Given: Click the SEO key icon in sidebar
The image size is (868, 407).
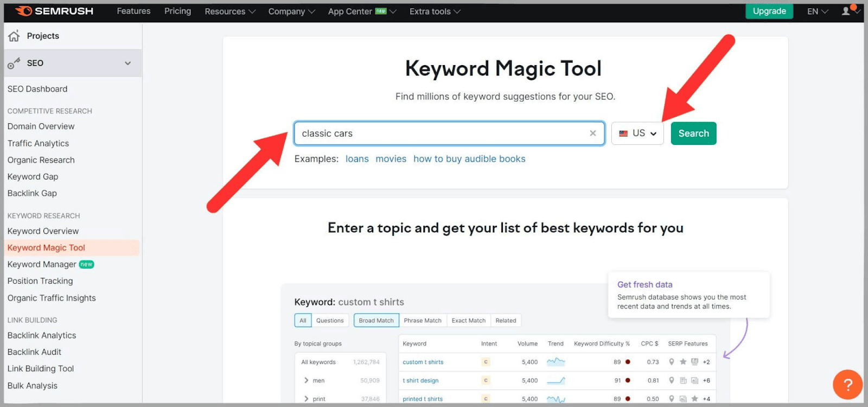Looking at the screenshot, I should (14, 63).
